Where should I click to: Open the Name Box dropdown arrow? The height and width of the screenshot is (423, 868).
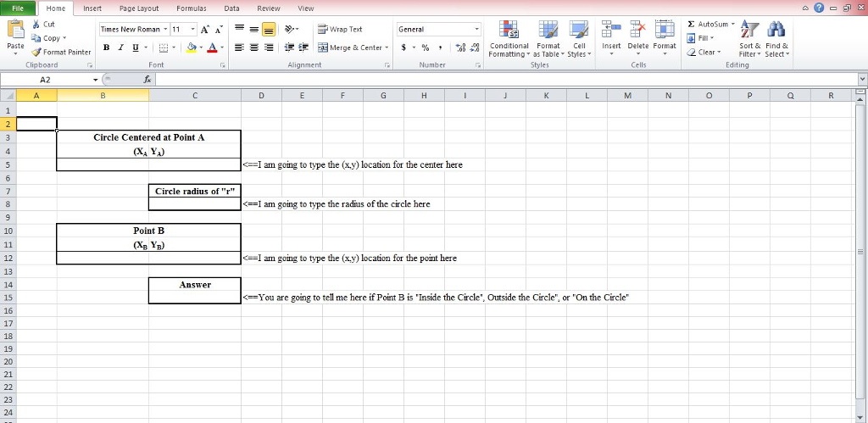[x=95, y=80]
